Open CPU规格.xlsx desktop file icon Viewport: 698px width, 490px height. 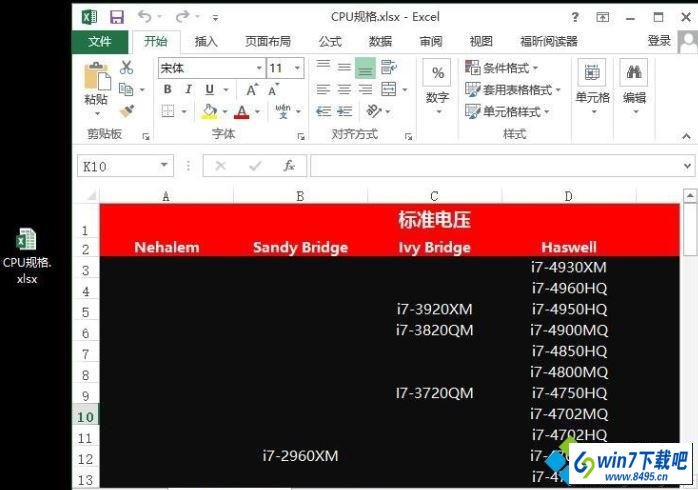click(x=27, y=256)
